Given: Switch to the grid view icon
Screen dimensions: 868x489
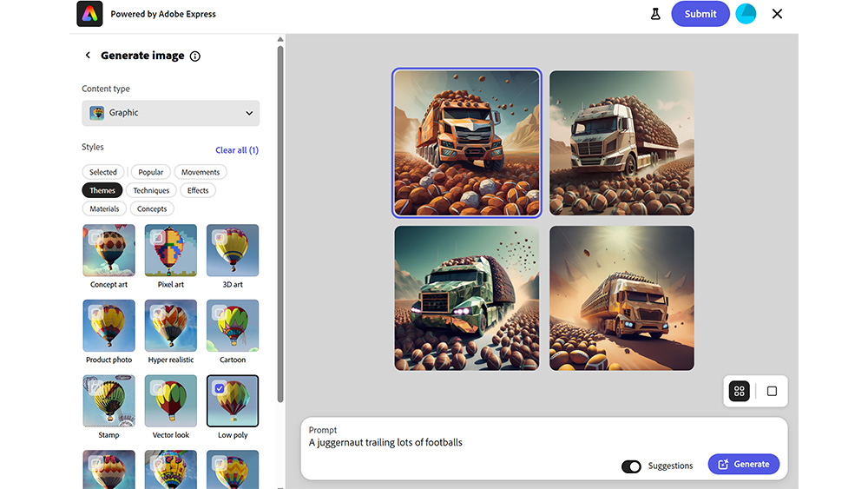Looking at the screenshot, I should pos(739,392).
